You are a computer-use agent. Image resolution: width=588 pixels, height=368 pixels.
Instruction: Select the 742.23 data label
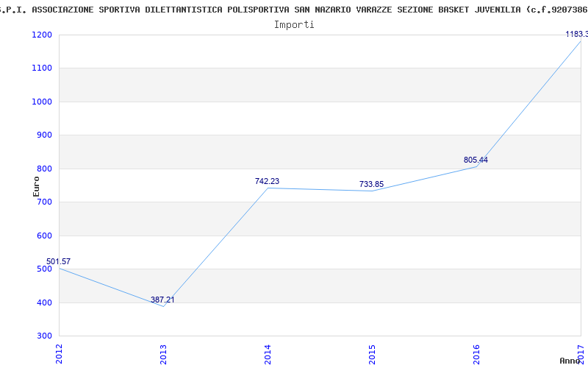point(267,181)
